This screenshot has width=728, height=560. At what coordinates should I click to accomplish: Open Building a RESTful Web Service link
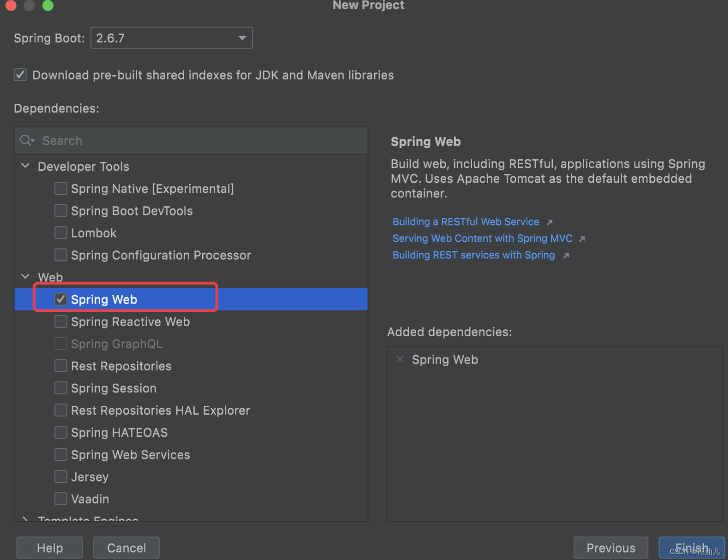[x=466, y=222]
